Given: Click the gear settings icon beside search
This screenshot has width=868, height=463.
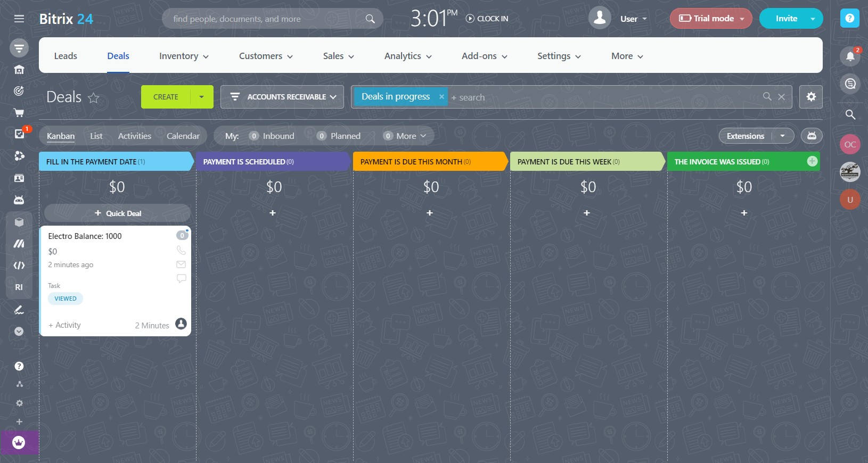Looking at the screenshot, I should coord(810,97).
